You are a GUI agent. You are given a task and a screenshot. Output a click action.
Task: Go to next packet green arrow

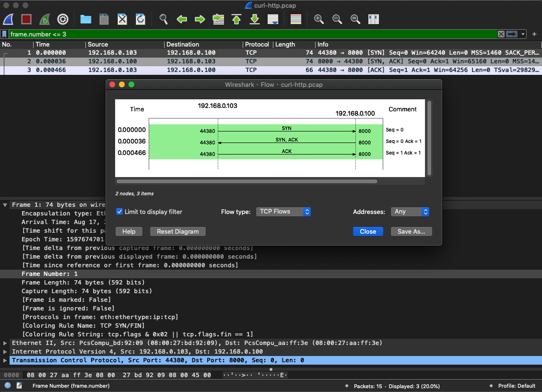[200, 19]
